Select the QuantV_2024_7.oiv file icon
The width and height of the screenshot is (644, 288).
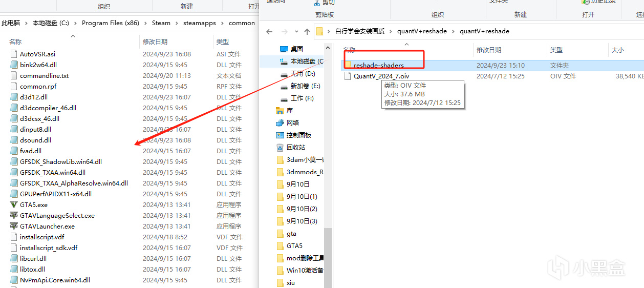pos(348,76)
